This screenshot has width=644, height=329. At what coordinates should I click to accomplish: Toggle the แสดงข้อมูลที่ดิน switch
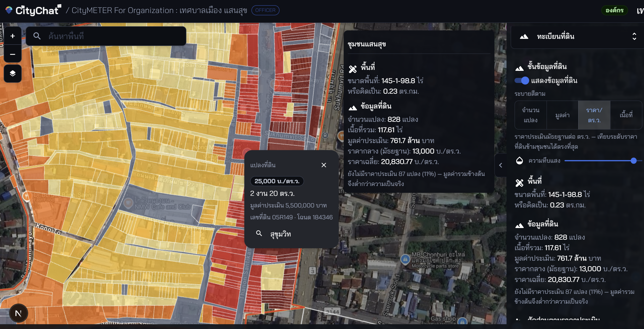coord(522,80)
